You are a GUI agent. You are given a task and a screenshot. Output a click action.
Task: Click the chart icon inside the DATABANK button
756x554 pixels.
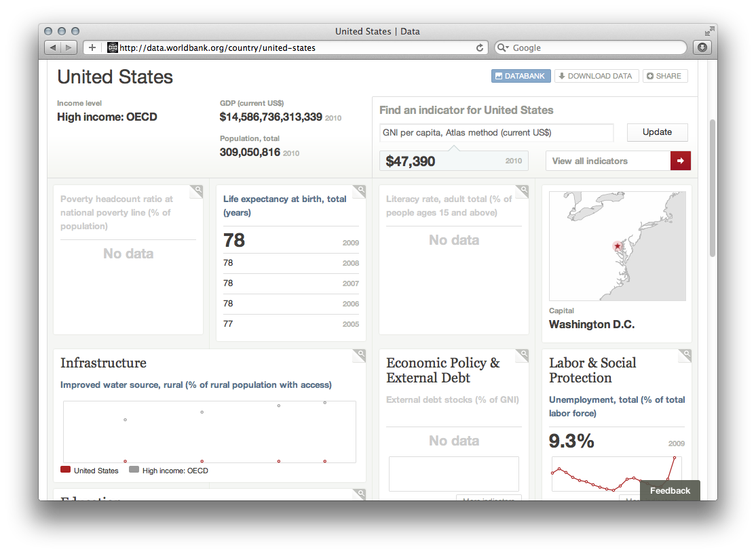tap(500, 76)
